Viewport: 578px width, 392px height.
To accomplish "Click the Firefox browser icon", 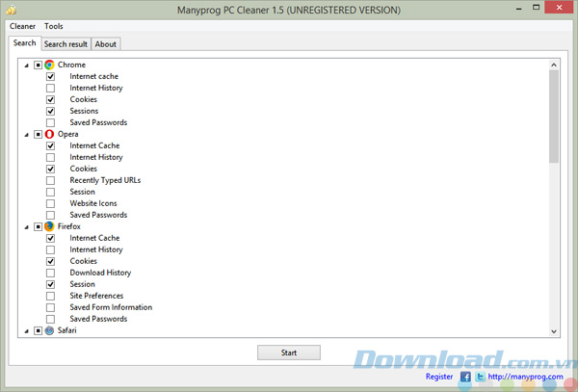I will pyautogui.click(x=49, y=226).
